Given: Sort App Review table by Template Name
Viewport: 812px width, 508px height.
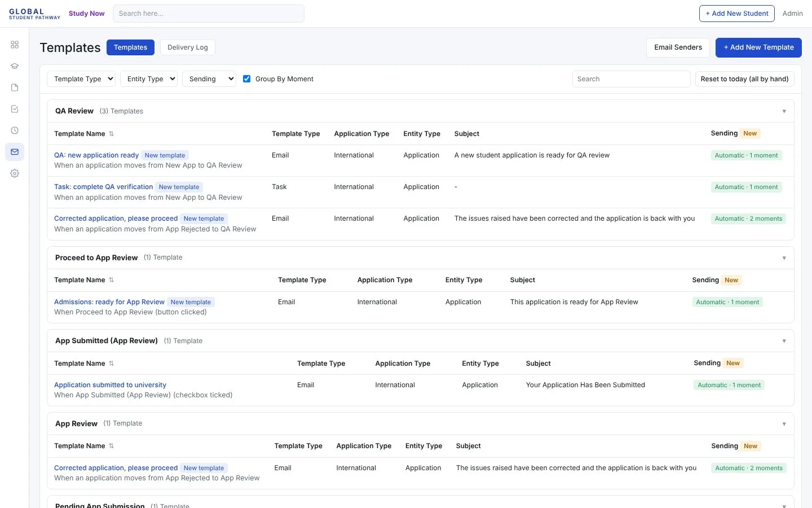Looking at the screenshot, I should 111,446.
